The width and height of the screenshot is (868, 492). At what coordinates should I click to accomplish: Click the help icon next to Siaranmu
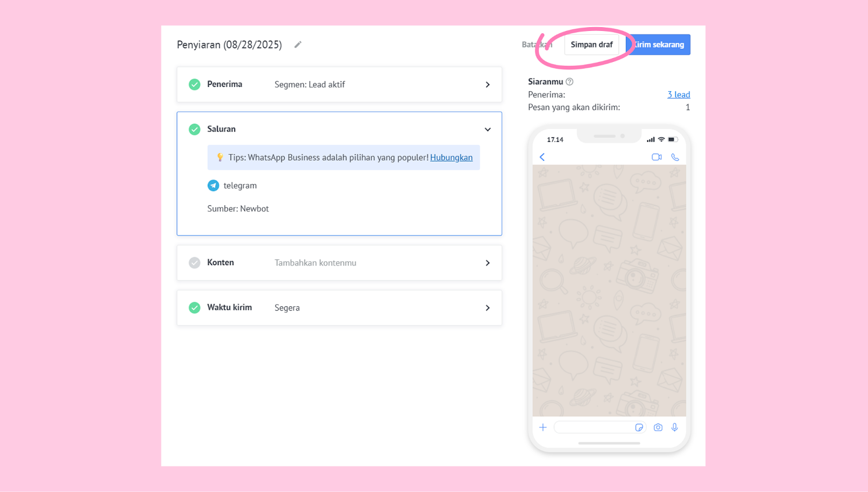570,81
